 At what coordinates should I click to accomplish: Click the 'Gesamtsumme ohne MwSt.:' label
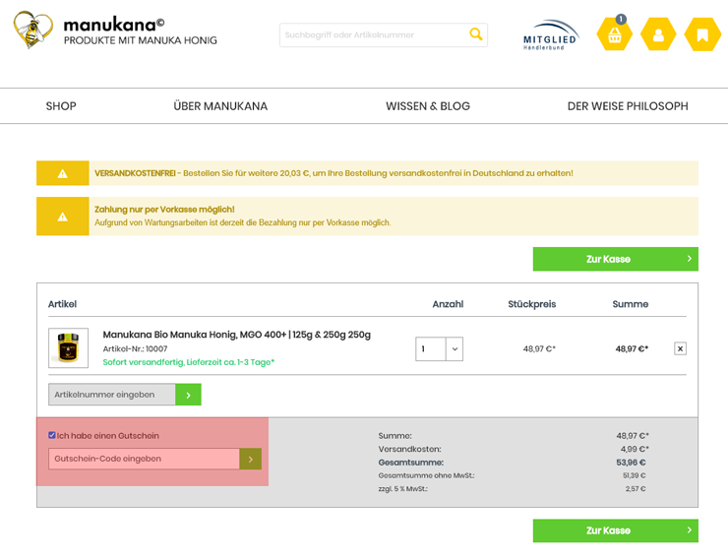tap(426, 475)
